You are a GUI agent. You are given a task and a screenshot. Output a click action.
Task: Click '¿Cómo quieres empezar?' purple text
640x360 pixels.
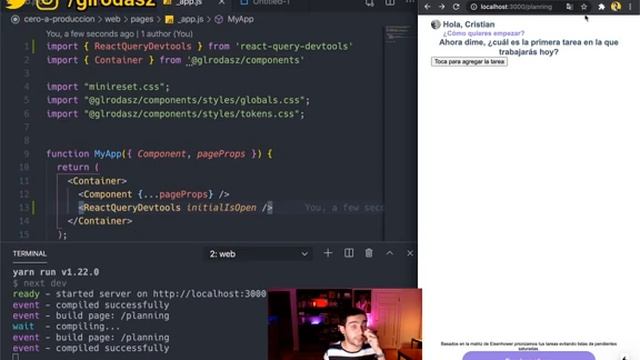point(484,33)
